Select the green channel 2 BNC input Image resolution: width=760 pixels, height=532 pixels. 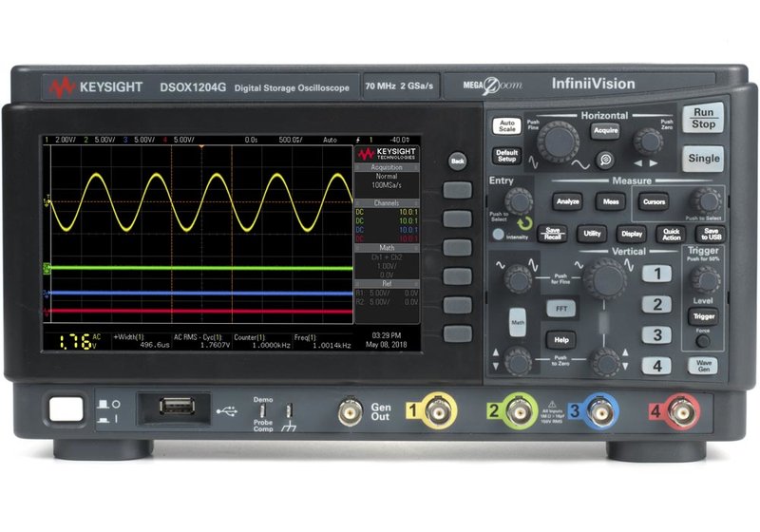(x=519, y=410)
